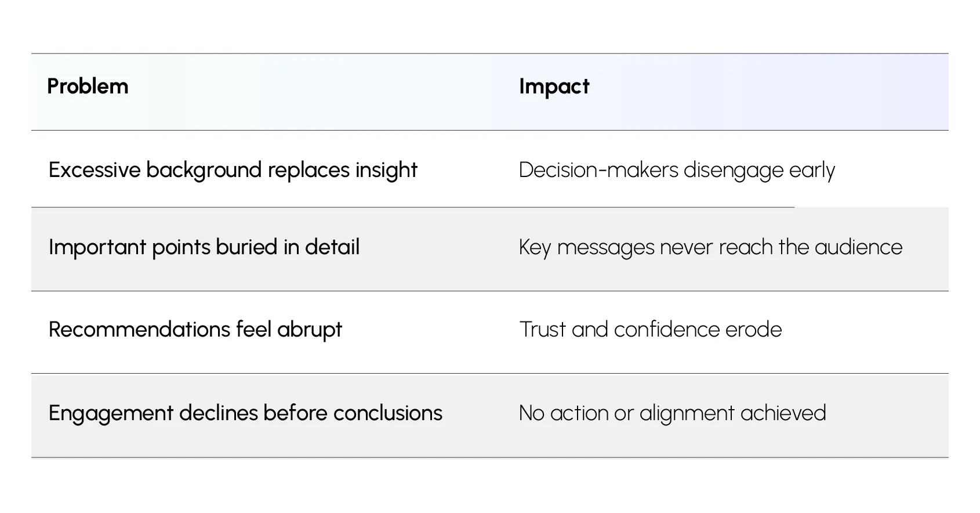980x513 pixels.
Task: Click the word "audience" in the Impact column
Action: pos(858,247)
